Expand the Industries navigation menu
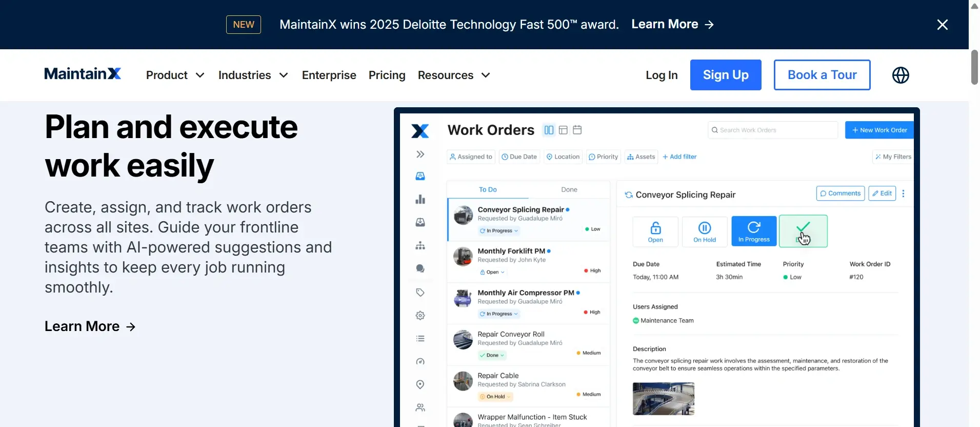This screenshot has height=427, width=980. point(253,75)
